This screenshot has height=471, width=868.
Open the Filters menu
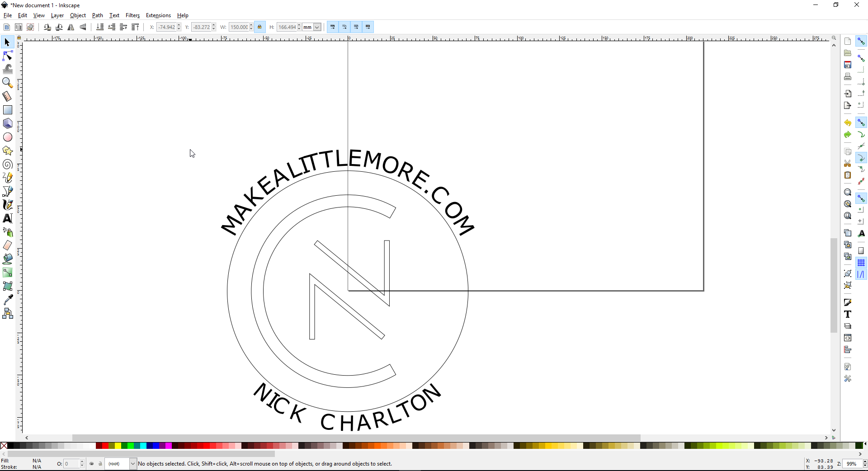point(132,15)
